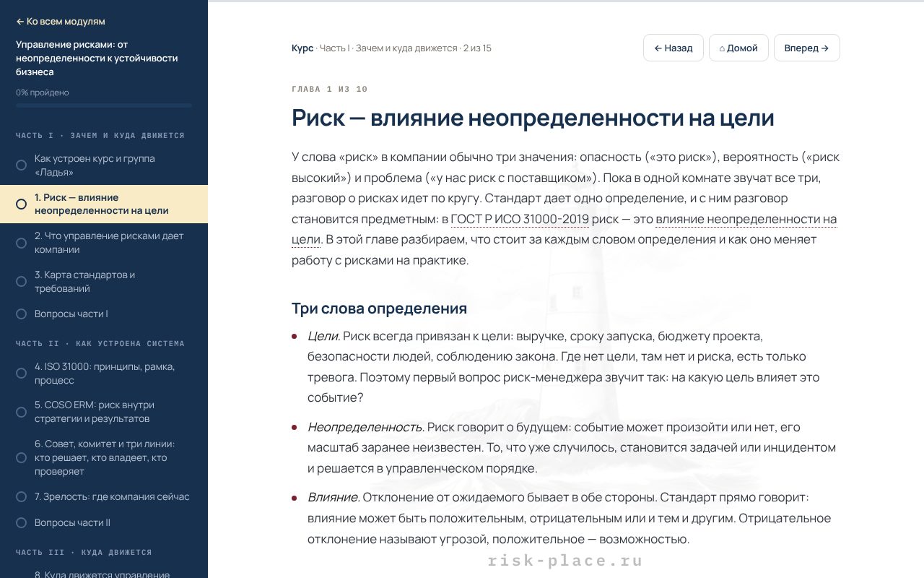Click the circle marker beside '4. ISO 31000: принципы, рамка, процесс'
The width and height of the screenshot is (924, 578).
click(22, 374)
